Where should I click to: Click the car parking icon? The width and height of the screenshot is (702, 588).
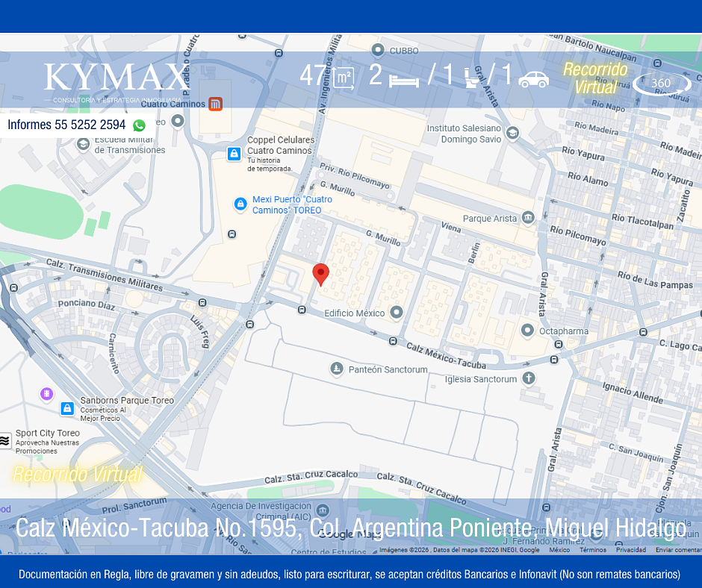point(534,80)
